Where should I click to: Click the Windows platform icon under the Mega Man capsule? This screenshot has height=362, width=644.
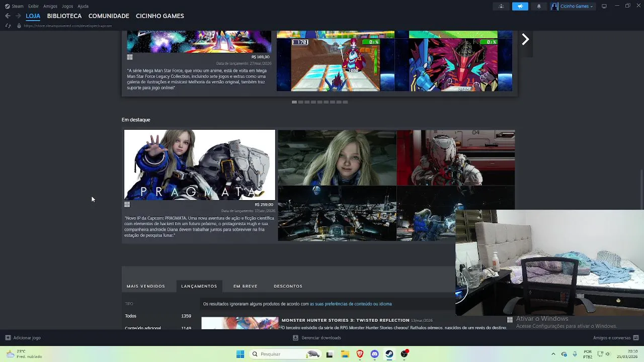click(130, 57)
